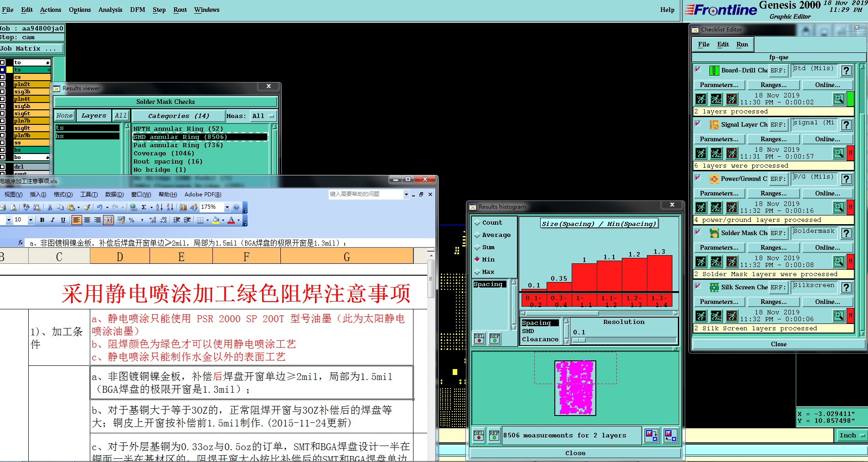Open Analysis menu in Genesis
This screenshot has width=868, height=462.
(x=110, y=10)
